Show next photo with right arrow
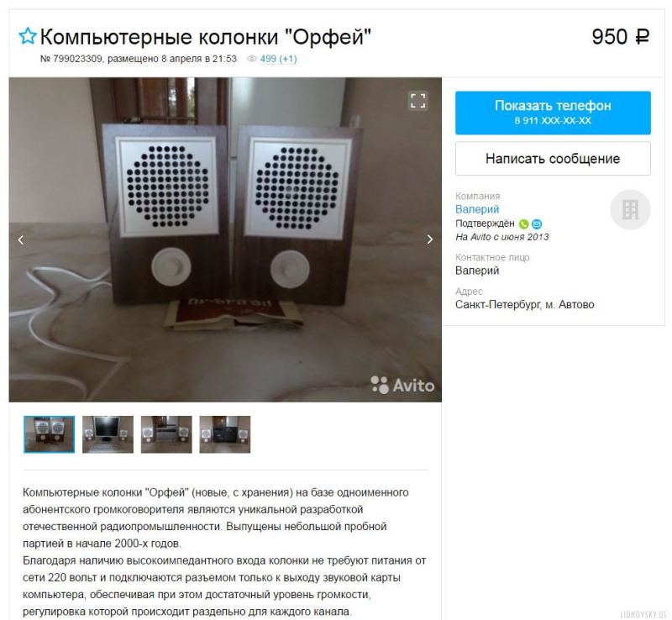The width and height of the screenshot is (672, 620). click(430, 239)
